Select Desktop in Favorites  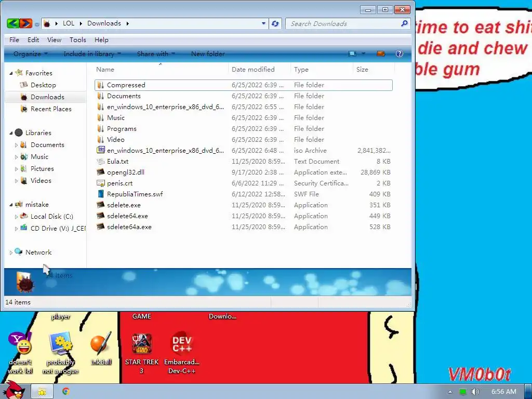pyautogui.click(x=43, y=85)
